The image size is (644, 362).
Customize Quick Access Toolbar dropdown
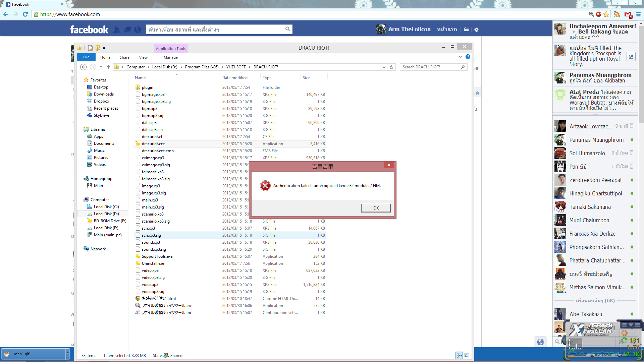(x=104, y=48)
